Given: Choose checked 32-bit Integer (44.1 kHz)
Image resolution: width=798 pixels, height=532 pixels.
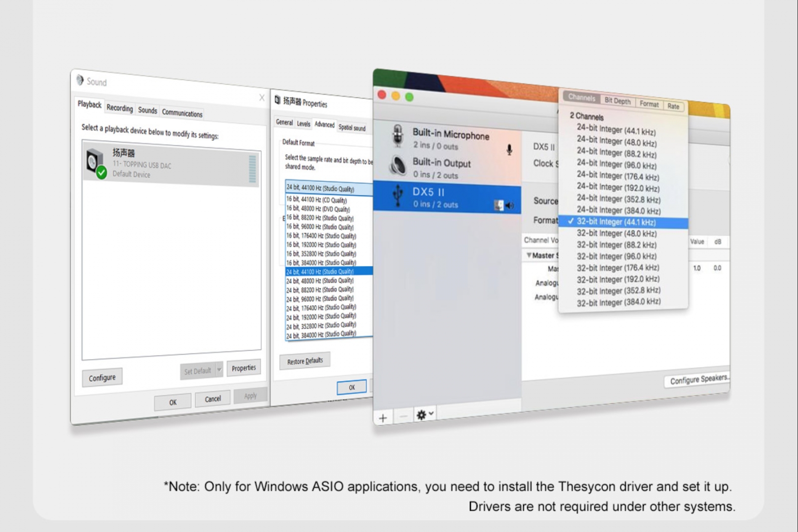Looking at the screenshot, I should [623, 222].
